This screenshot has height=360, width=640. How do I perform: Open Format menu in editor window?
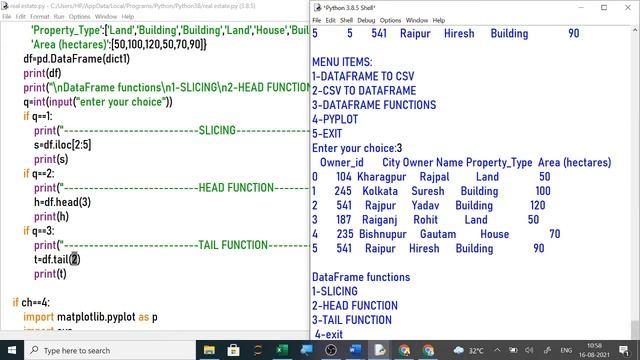tap(40, 17)
